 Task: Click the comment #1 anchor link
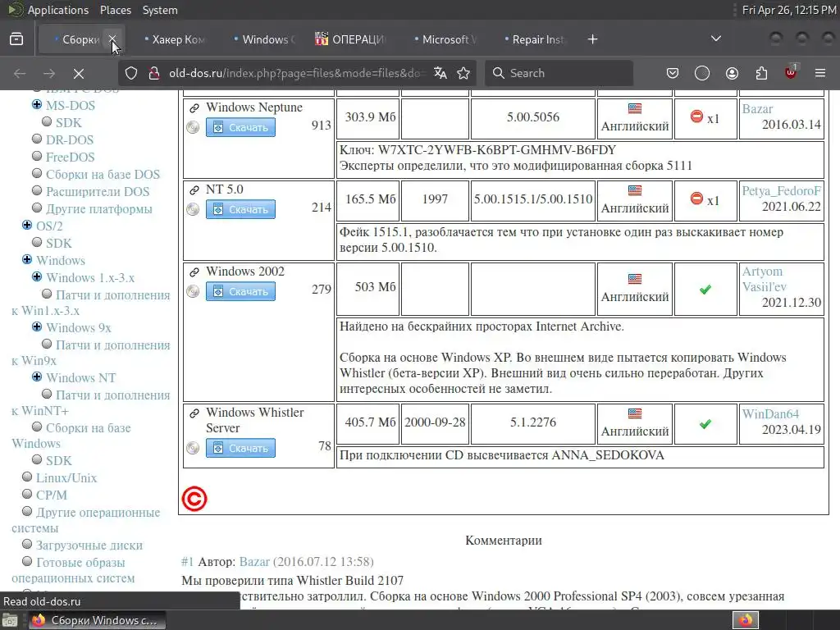point(187,561)
